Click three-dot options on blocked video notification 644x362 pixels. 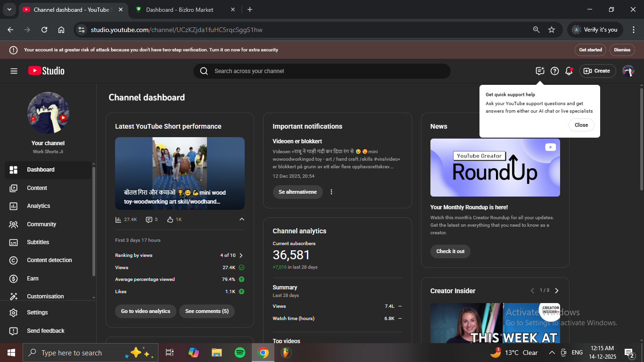pos(331,192)
